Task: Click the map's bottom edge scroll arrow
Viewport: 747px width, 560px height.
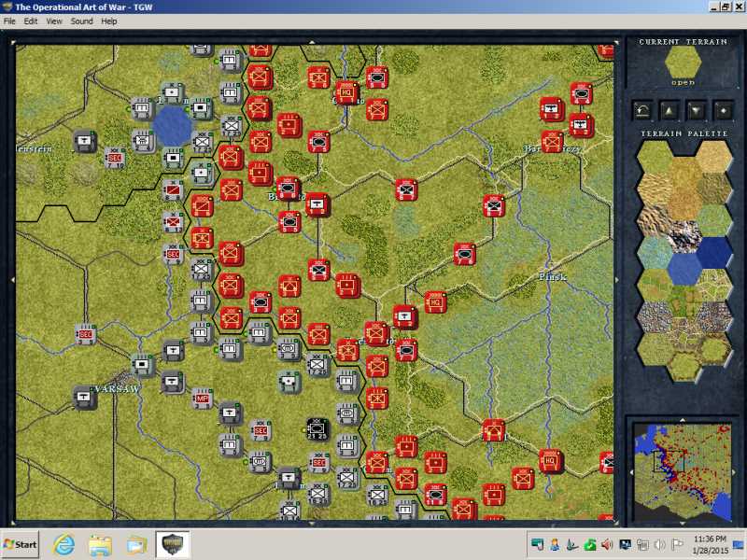Action: (312, 524)
